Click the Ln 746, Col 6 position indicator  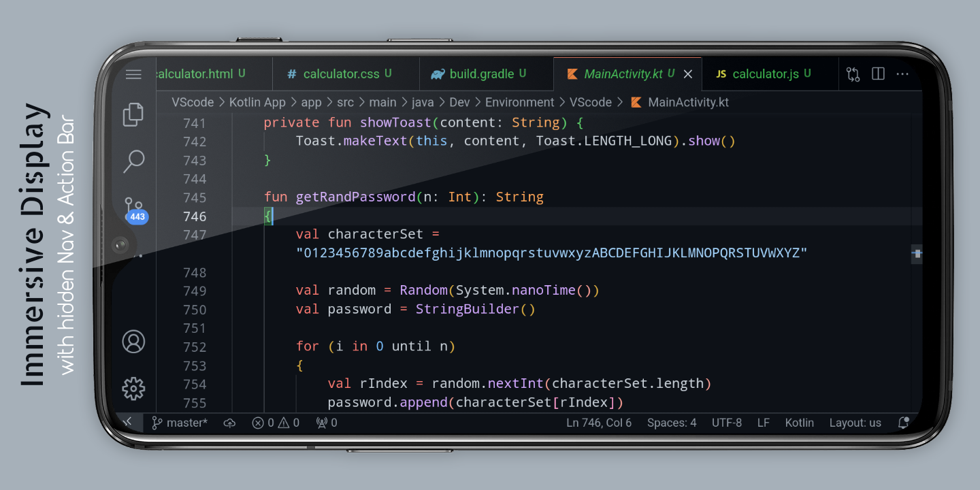599,423
